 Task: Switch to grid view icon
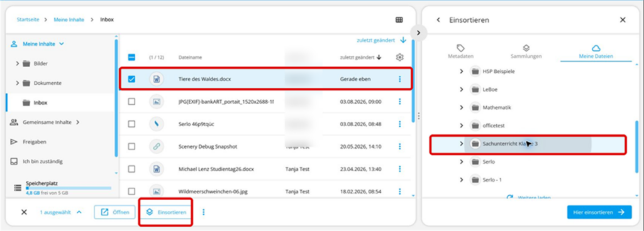(x=399, y=19)
